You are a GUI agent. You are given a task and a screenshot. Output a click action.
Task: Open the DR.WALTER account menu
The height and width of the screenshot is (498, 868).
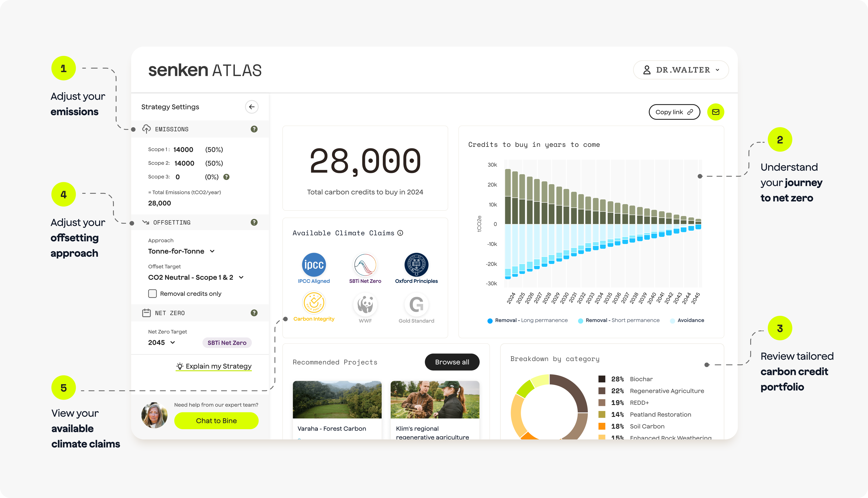[x=681, y=70]
